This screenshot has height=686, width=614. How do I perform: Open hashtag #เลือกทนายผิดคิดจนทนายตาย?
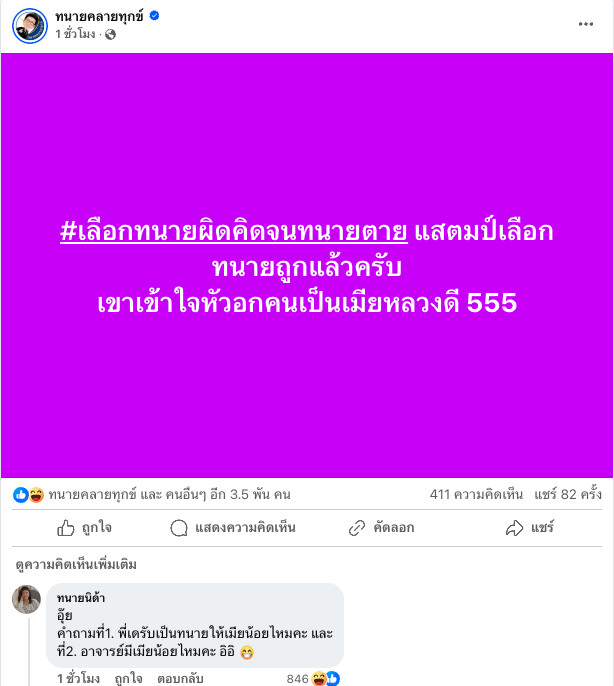[x=234, y=231]
